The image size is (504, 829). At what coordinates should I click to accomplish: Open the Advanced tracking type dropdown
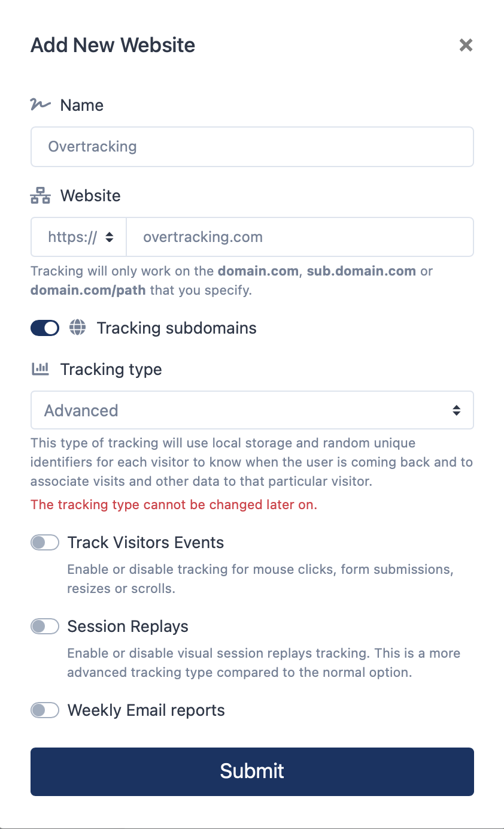pos(252,410)
